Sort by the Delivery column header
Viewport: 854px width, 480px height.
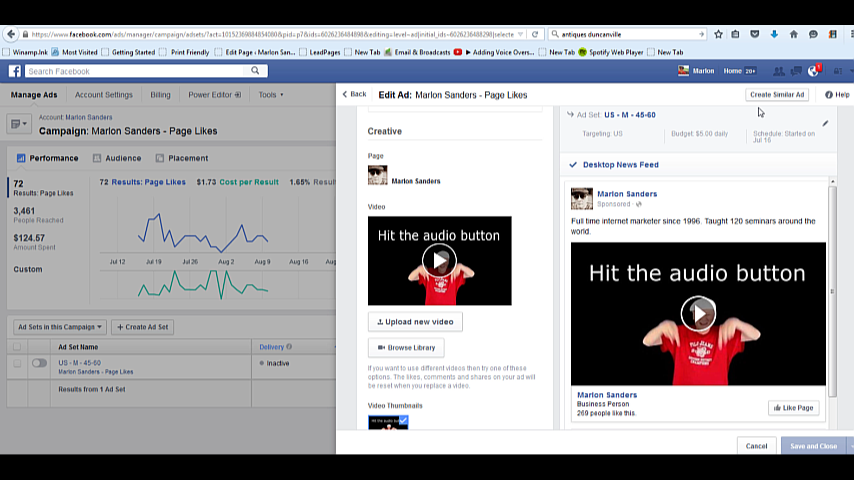pos(271,347)
